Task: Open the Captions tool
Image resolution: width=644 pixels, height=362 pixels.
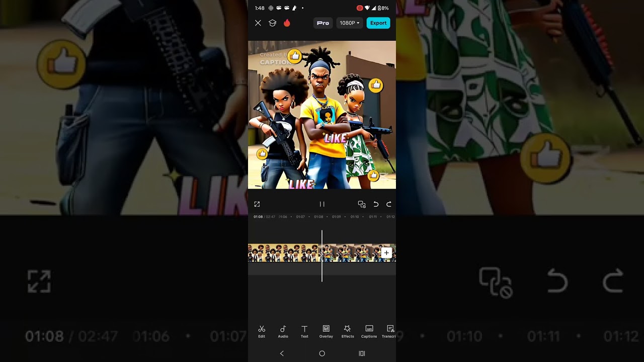Action: pyautogui.click(x=369, y=331)
